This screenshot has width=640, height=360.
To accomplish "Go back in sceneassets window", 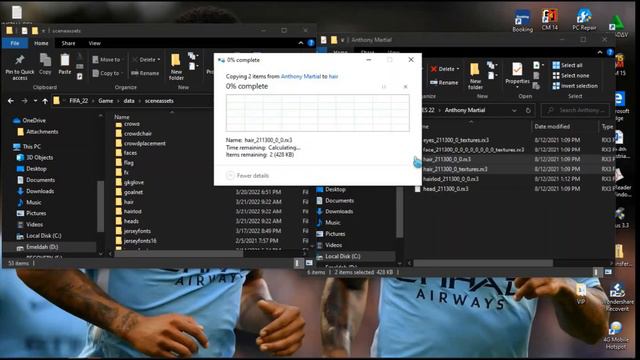I will pos(11,101).
